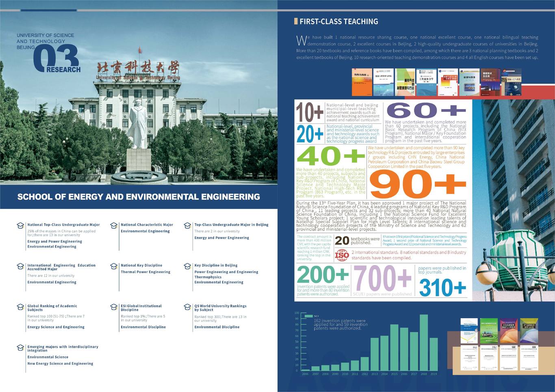Screen dimensions: 555x392
Task: Select the 'papers were published in top journals' text
Action: coord(442,270)
